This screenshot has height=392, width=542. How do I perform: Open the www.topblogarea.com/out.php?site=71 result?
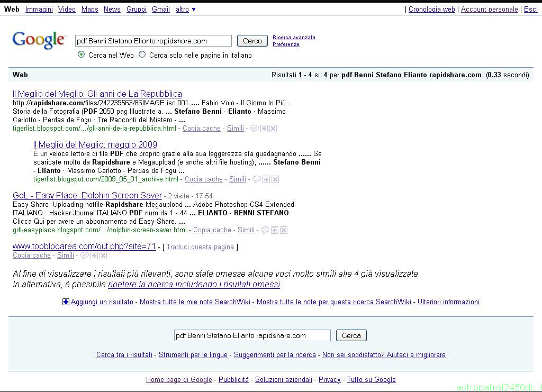click(x=84, y=246)
